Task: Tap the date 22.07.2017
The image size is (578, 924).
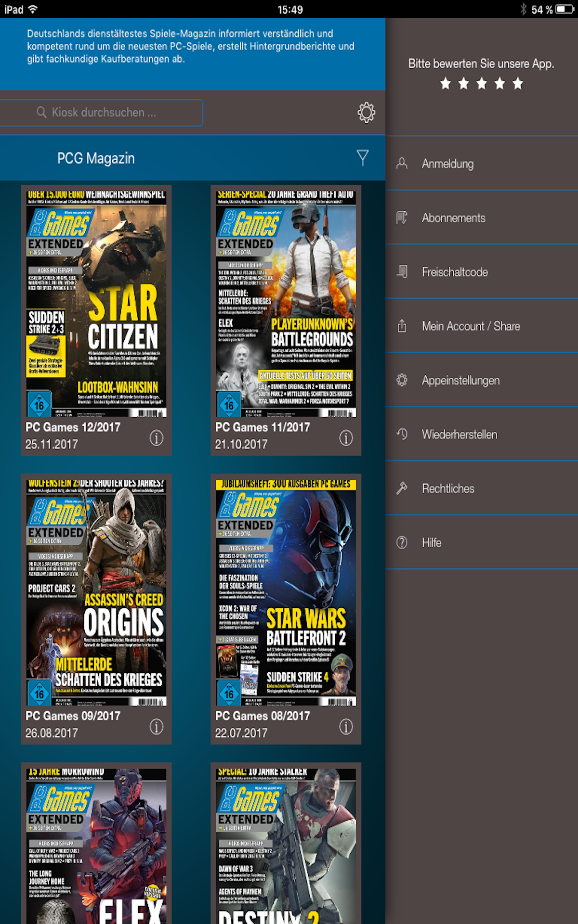Action: 241,733
